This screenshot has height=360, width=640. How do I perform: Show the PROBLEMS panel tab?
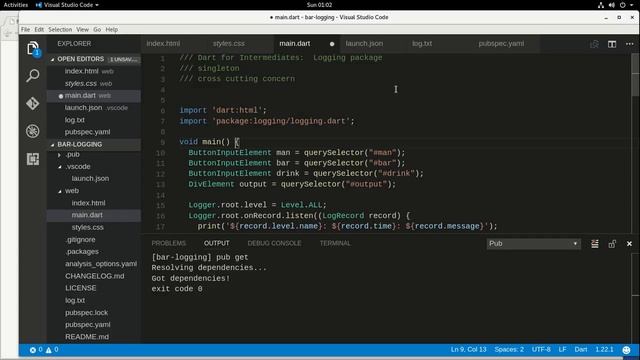tap(169, 243)
